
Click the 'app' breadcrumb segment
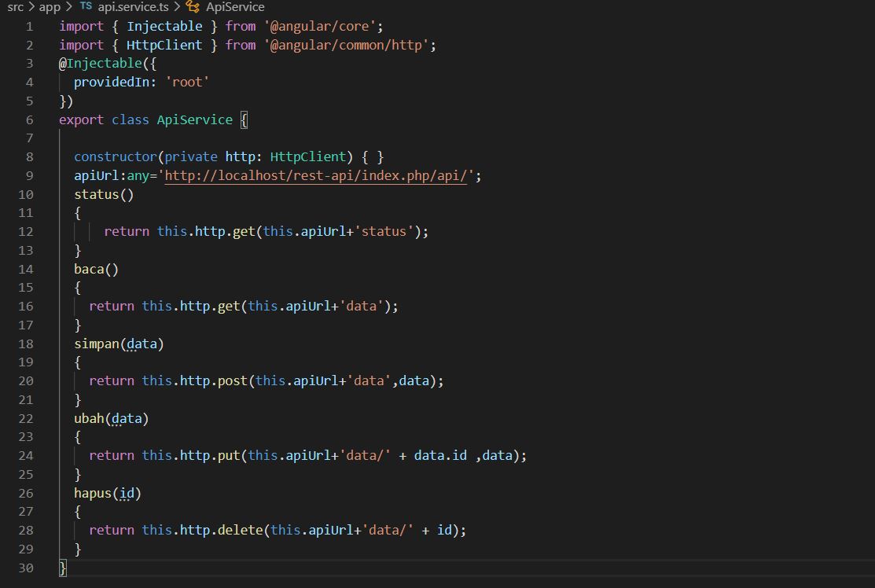click(x=50, y=7)
